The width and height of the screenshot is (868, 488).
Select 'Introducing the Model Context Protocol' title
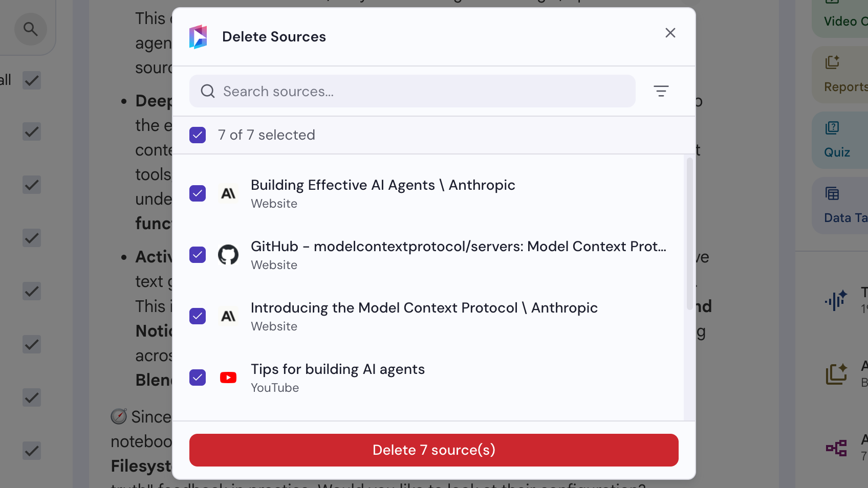(x=424, y=308)
